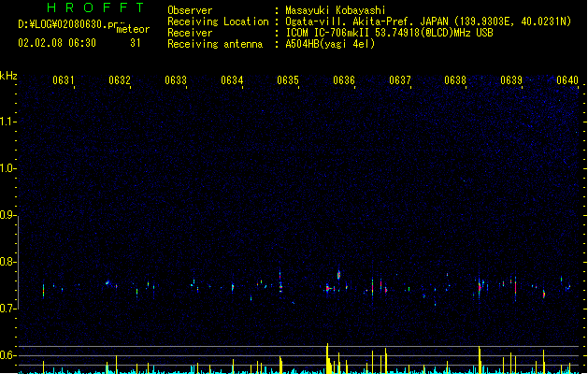Screen dimensions: 588x374
Task: Click the 0631 time marker
Action: coord(63,80)
